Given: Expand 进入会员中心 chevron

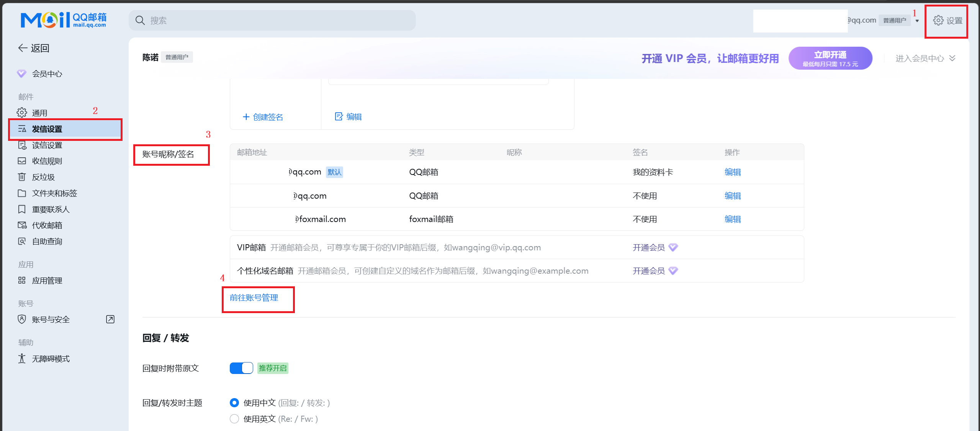Looking at the screenshot, I should pyautogui.click(x=952, y=58).
